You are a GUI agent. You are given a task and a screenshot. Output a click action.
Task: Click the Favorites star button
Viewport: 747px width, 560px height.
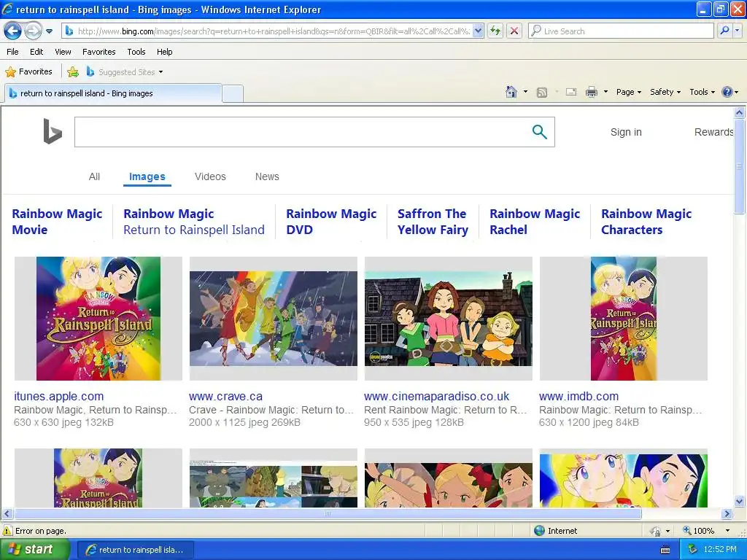28,72
